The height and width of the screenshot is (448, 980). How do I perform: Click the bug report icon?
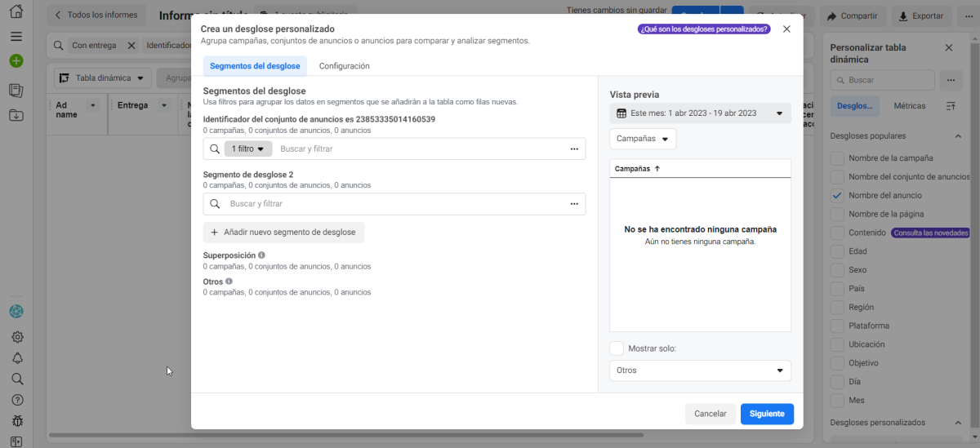click(17, 421)
